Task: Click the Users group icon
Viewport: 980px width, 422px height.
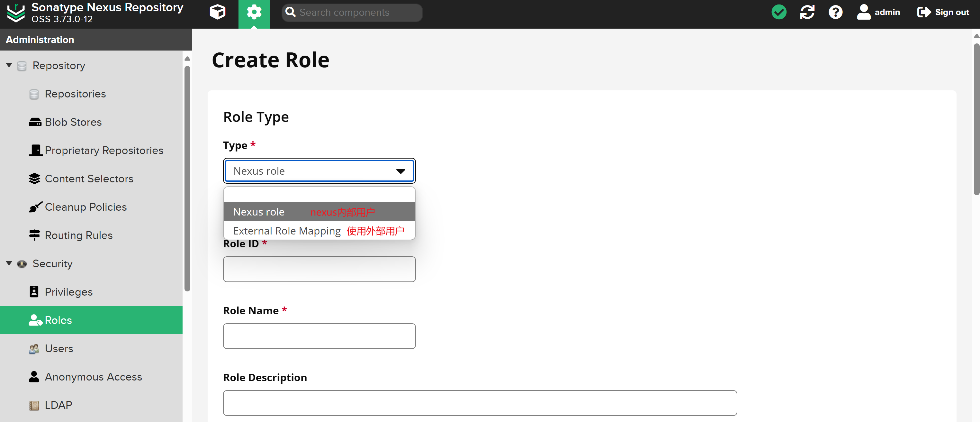Action: tap(34, 348)
